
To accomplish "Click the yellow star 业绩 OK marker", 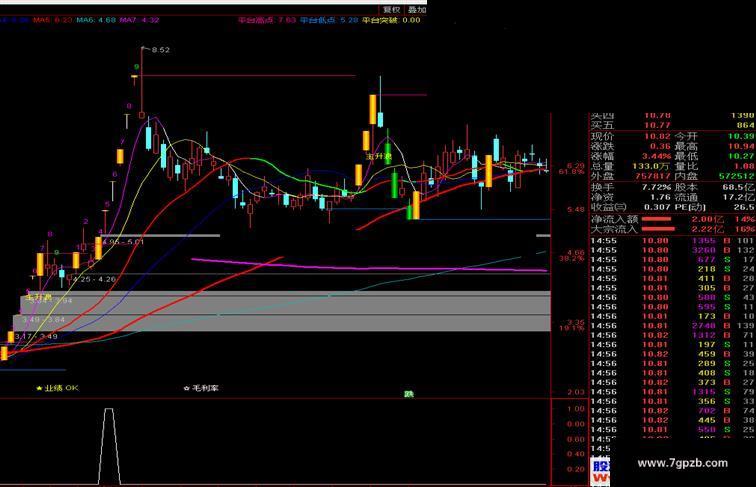I will point(57,388).
